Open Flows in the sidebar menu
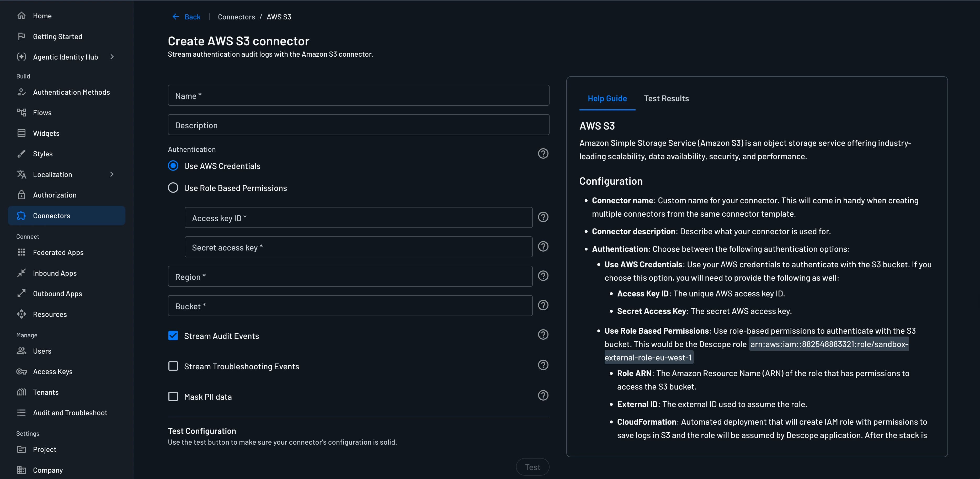Screen dimensions: 980x479 tap(67, 113)
